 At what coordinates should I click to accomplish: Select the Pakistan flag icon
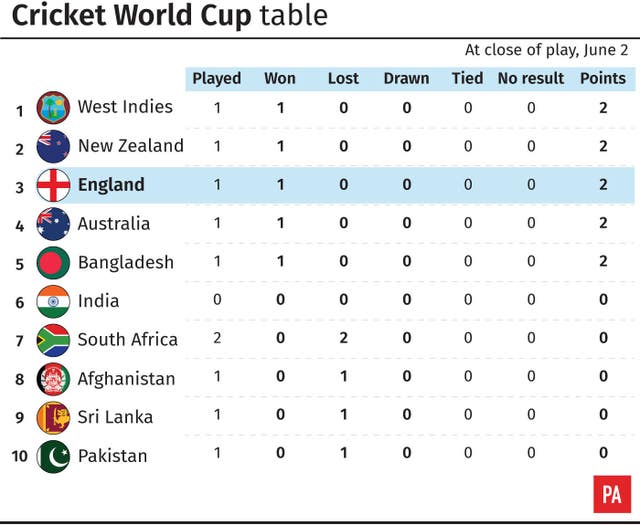click(x=53, y=456)
